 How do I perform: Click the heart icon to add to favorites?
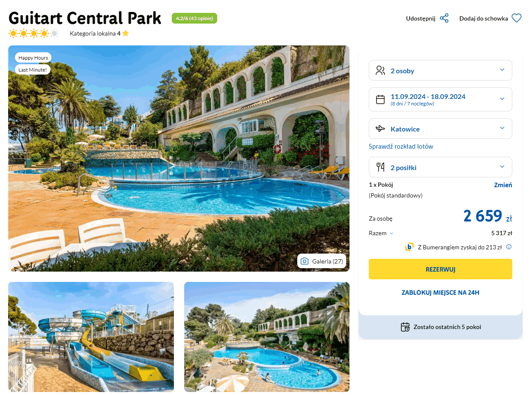517,18
